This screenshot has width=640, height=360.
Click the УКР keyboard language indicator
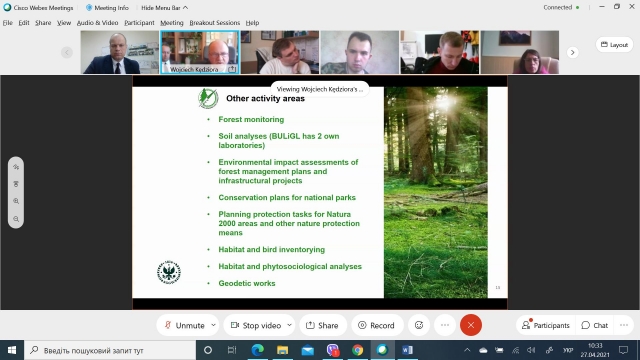click(x=567, y=350)
